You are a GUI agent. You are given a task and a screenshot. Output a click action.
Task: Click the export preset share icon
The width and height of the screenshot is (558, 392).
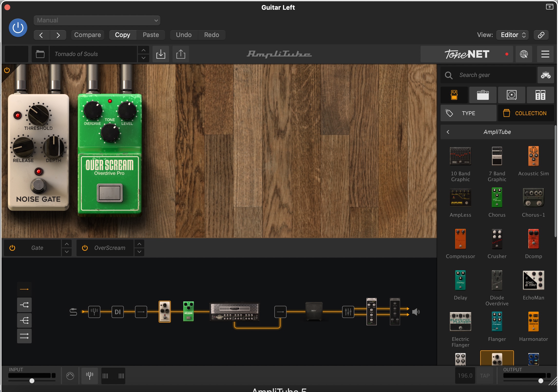tap(181, 54)
